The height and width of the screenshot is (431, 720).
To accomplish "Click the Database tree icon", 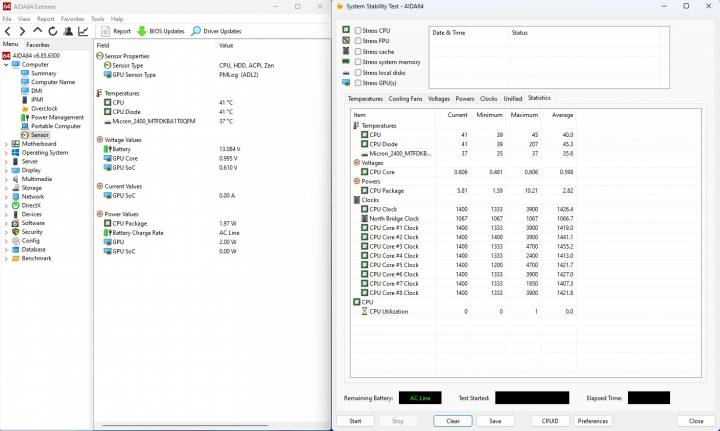I will tap(16, 250).
